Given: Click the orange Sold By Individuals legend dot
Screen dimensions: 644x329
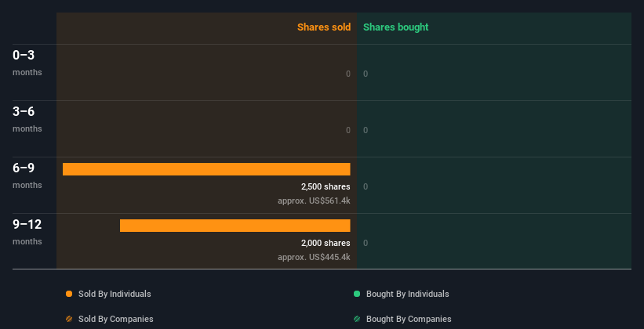Looking at the screenshot, I should (x=69, y=294).
